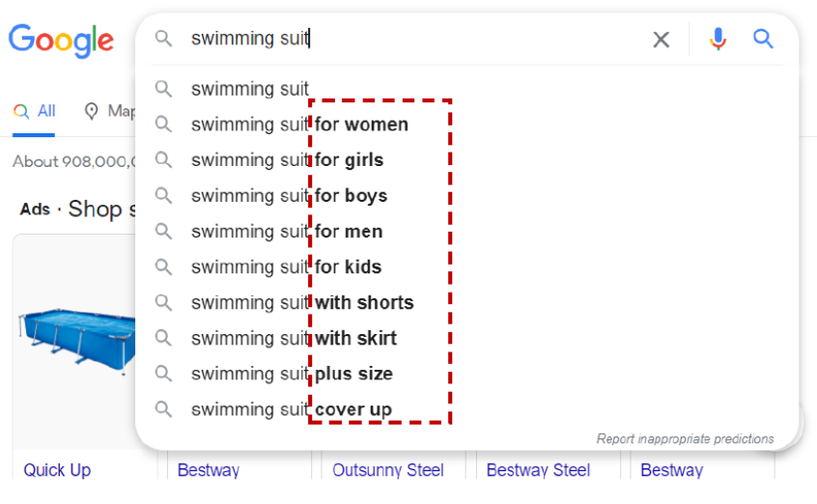
Task: Select 'swimming suit for kids' suggestion
Action: click(286, 267)
